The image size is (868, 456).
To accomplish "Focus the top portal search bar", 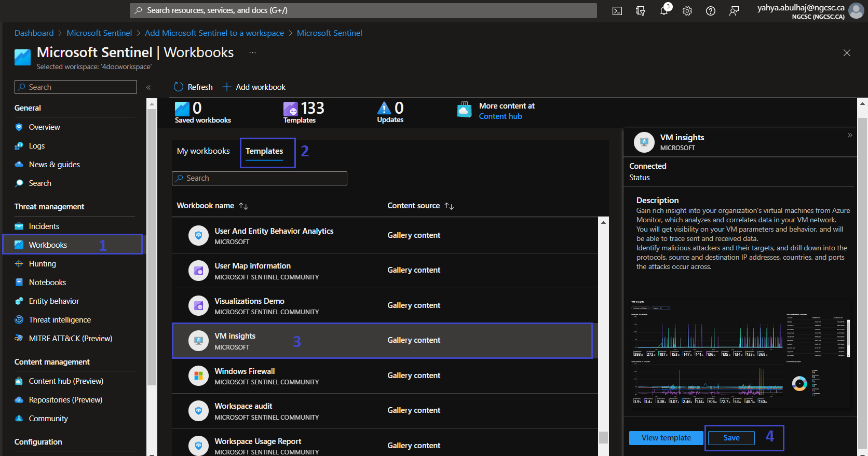I will pyautogui.click(x=363, y=10).
